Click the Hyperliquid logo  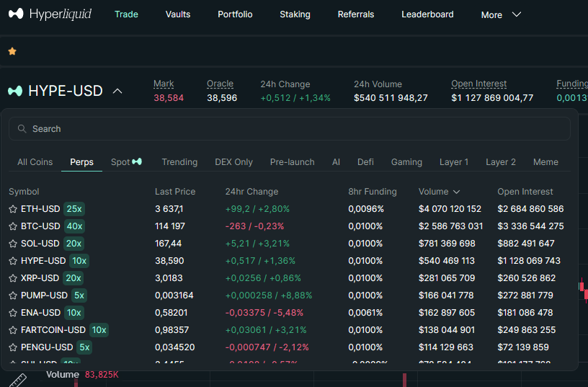tap(50, 14)
